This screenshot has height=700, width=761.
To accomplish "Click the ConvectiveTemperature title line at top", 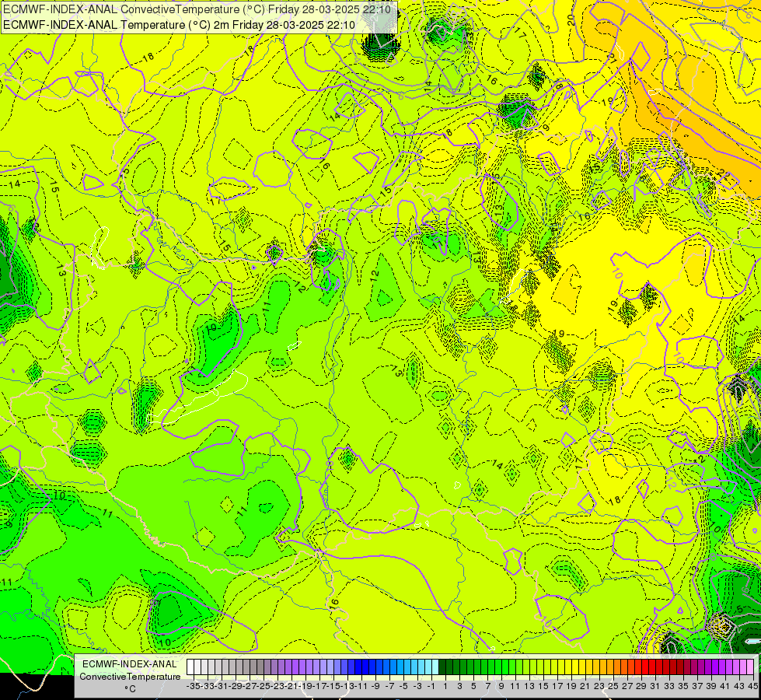I will tap(197, 9).
